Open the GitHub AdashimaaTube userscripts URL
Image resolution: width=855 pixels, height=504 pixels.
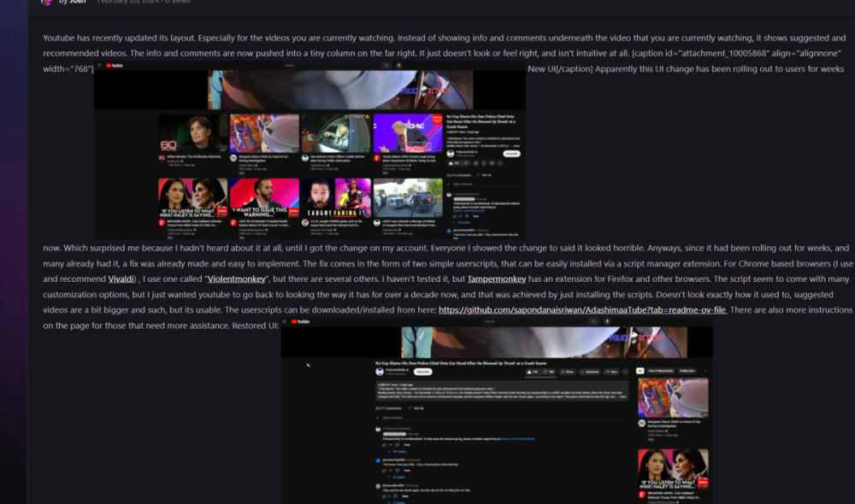[582, 310]
